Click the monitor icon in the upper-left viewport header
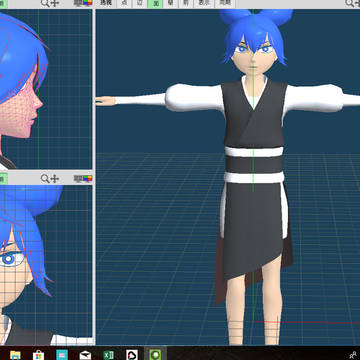This screenshot has width=360, height=360. [78, 3]
